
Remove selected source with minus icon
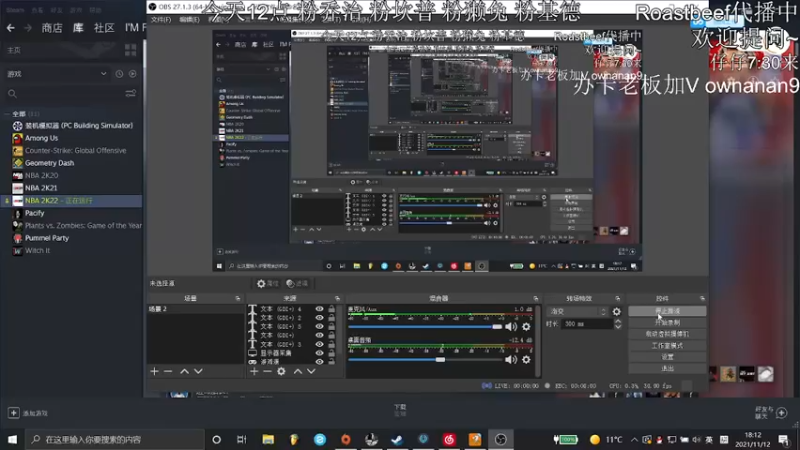tap(267, 371)
